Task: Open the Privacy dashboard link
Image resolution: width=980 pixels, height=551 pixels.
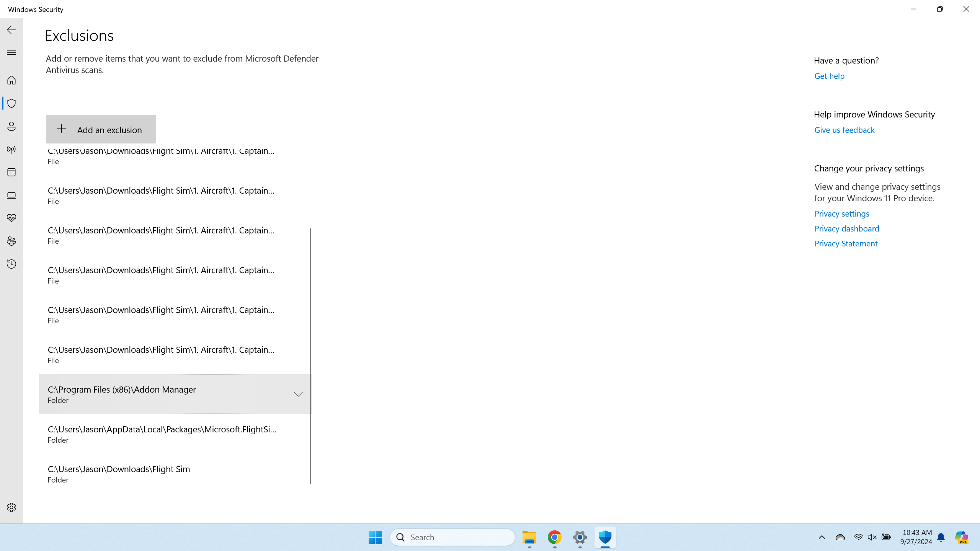Action: 846,228
